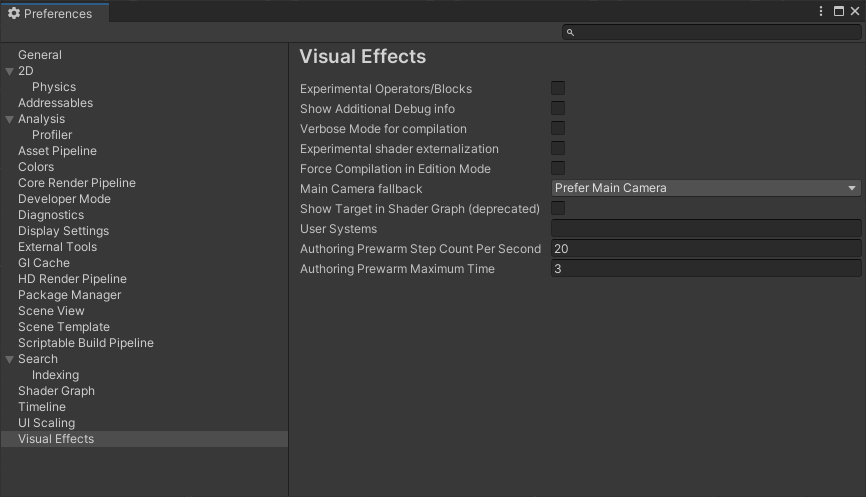Screen dimensions: 866x497
Task: Collapse the Analysis category arrow
Action: (x=10, y=119)
